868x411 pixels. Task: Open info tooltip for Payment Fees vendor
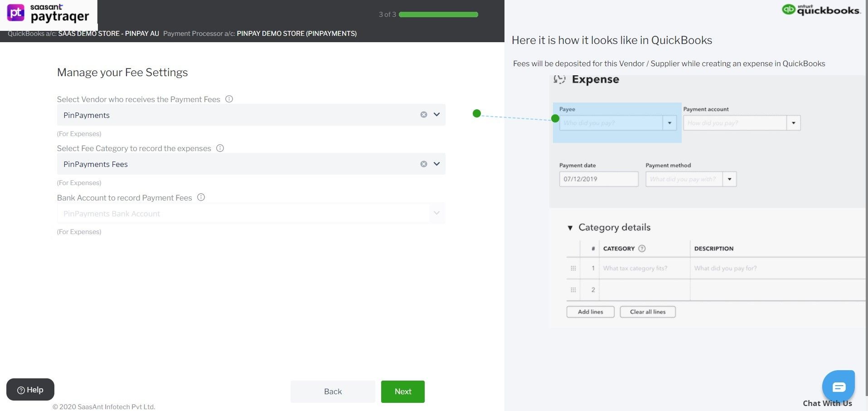tap(229, 99)
